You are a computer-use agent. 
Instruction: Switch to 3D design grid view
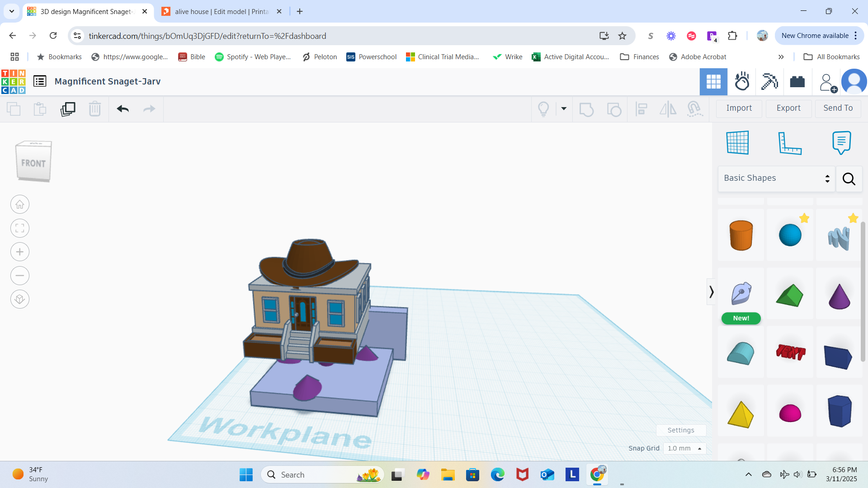coord(713,82)
